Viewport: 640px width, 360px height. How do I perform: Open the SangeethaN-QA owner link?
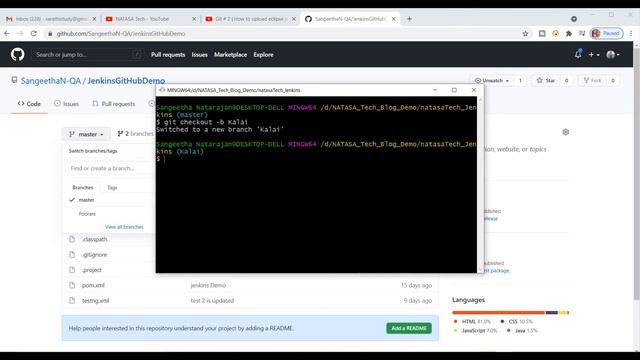coord(51,81)
